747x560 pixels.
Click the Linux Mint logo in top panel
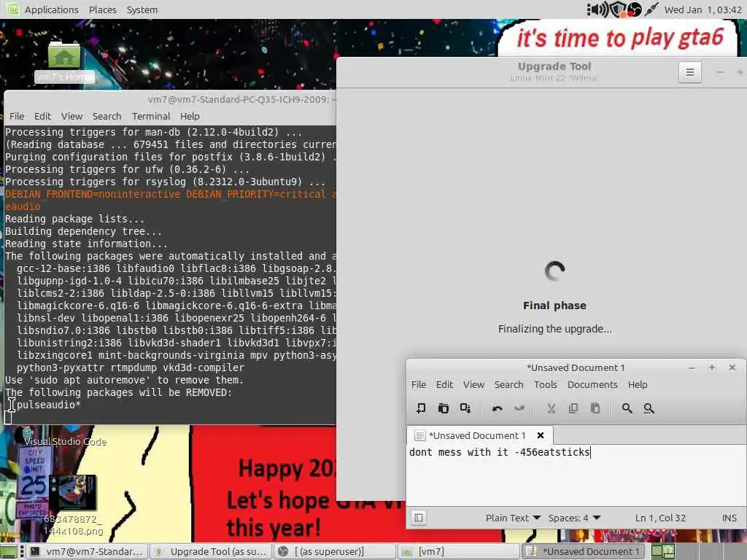click(x=12, y=9)
